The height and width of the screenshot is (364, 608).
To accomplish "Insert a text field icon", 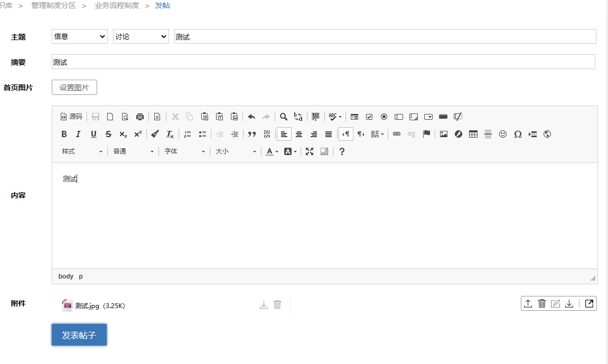I will coord(399,117).
